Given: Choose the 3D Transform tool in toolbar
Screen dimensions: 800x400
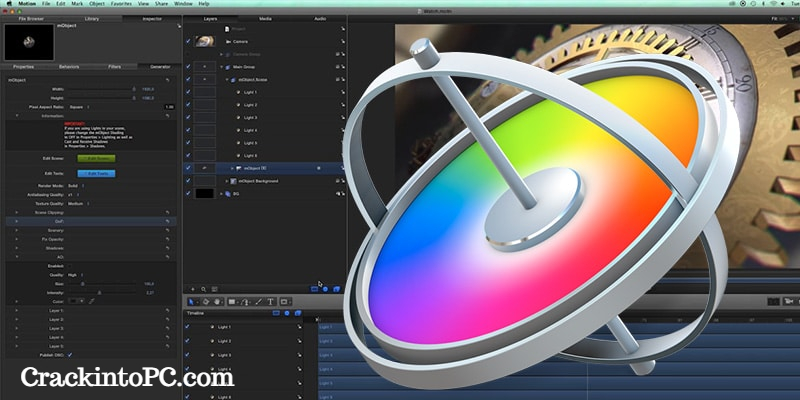Looking at the screenshot, I should (206, 302).
